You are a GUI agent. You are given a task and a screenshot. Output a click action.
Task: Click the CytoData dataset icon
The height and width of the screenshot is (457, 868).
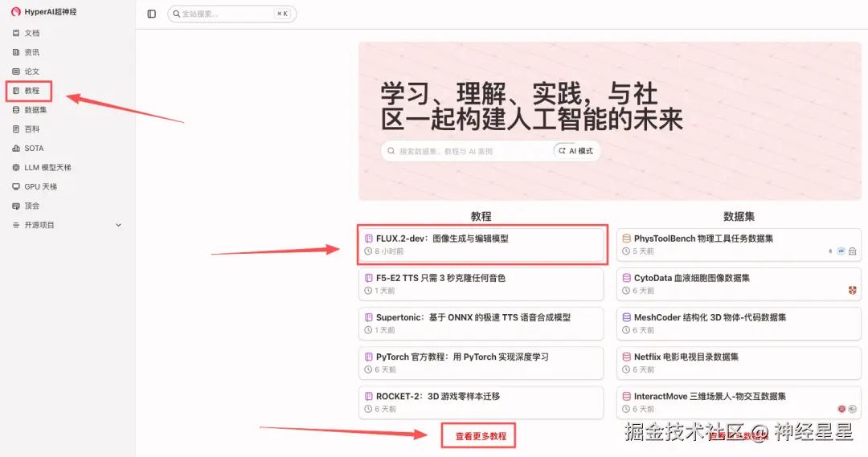[x=627, y=278]
